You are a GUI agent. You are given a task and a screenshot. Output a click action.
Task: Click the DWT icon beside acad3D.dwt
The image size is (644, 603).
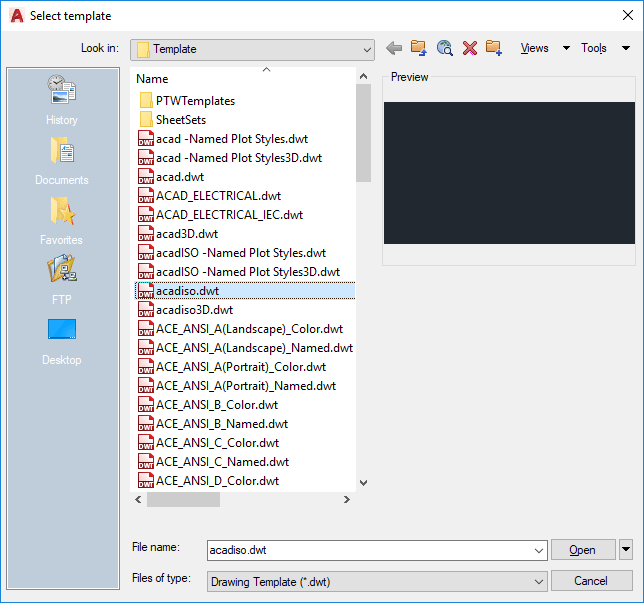pos(146,234)
